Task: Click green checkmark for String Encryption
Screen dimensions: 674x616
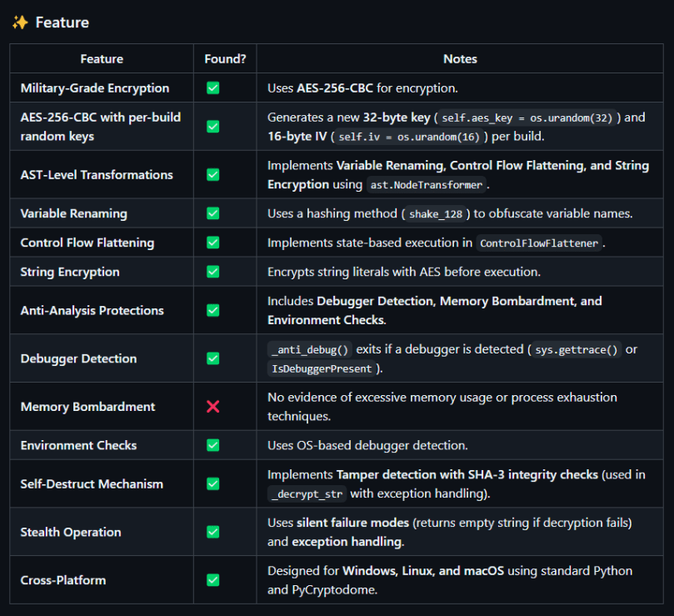Action: (x=213, y=272)
